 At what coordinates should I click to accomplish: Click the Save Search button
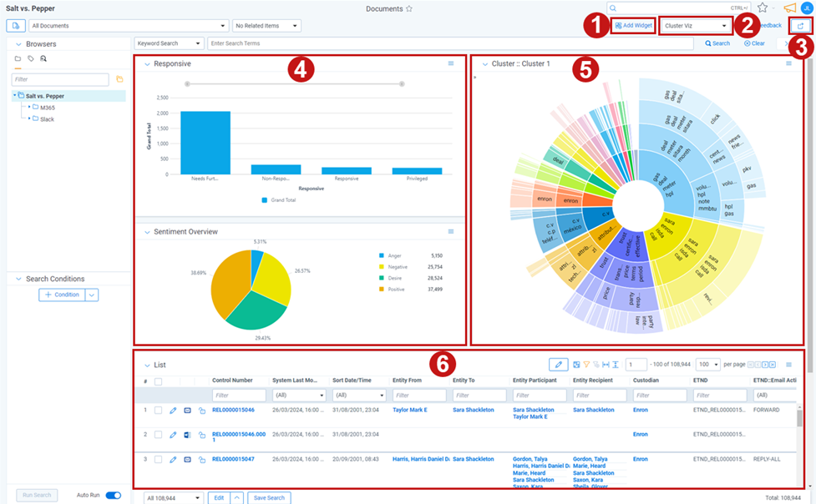pyautogui.click(x=269, y=498)
